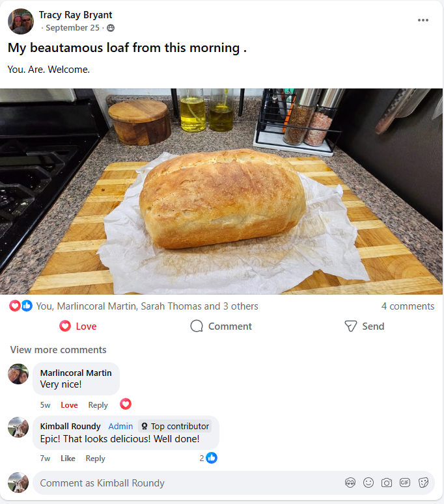The width and height of the screenshot is (444, 504).
Task: Open the sticker picker icon
Action: pyautogui.click(x=423, y=483)
